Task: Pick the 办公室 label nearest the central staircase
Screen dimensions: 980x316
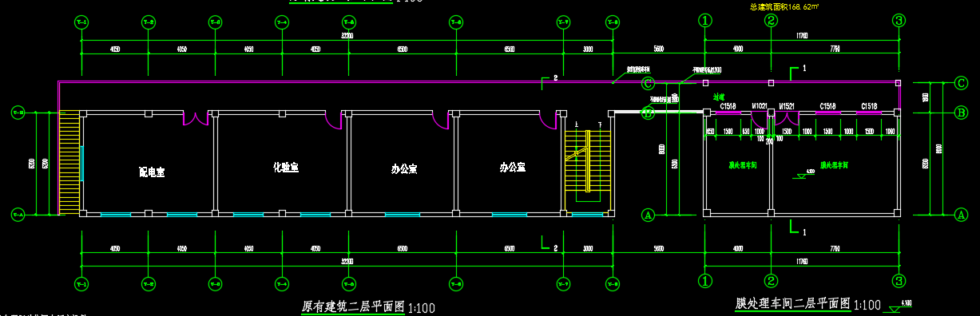Action: pos(512,168)
